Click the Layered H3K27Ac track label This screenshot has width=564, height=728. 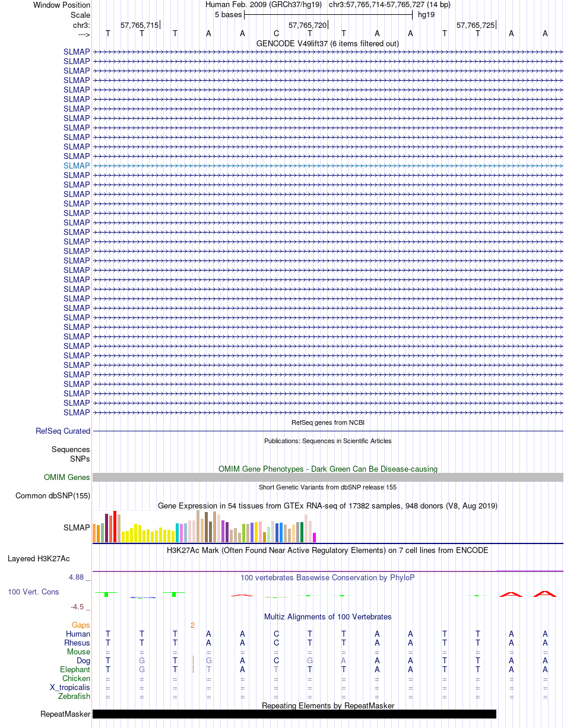[39, 558]
